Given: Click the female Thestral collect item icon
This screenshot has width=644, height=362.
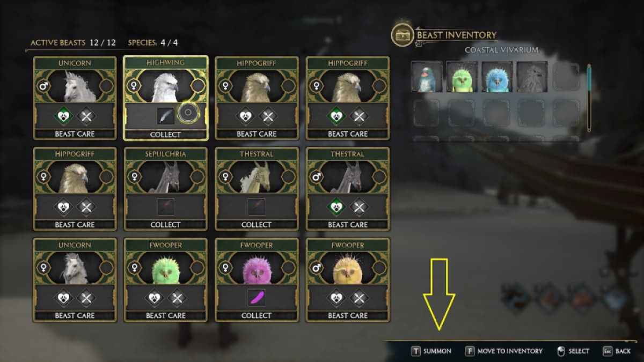Looking at the screenshot, I should tap(257, 206).
